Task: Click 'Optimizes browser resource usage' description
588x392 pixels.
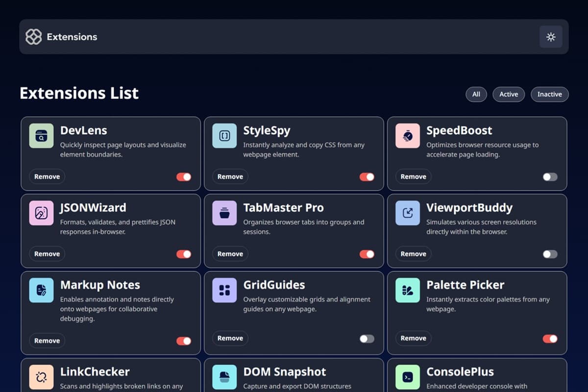Action: 483,149
